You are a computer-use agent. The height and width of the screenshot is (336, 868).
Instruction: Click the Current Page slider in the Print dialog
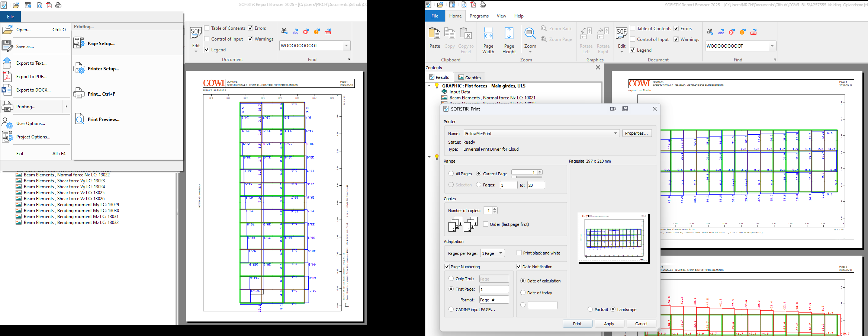click(527, 177)
